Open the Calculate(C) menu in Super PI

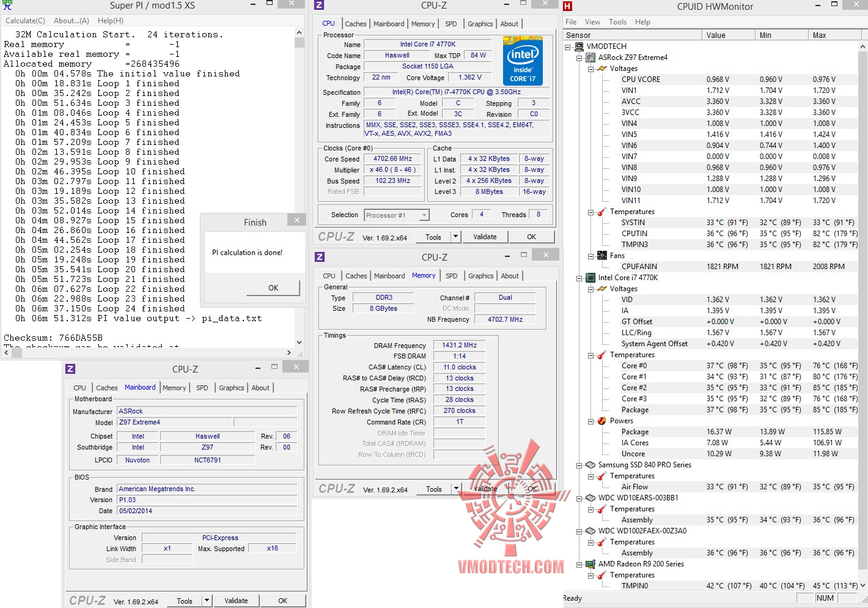pos(25,21)
